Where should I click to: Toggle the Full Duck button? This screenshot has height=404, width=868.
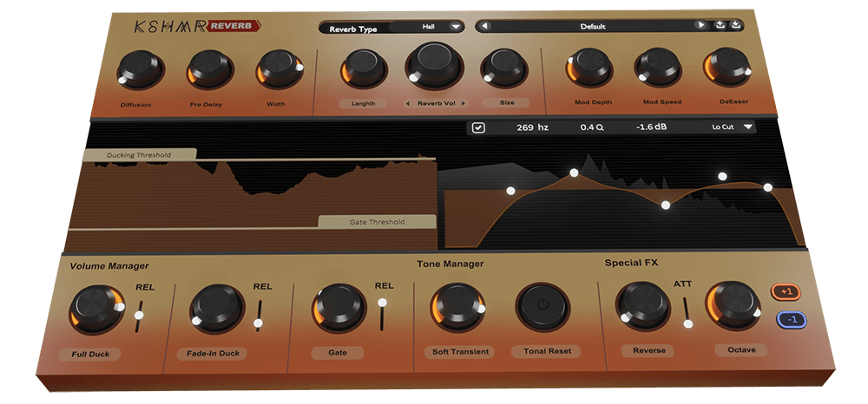point(90,355)
